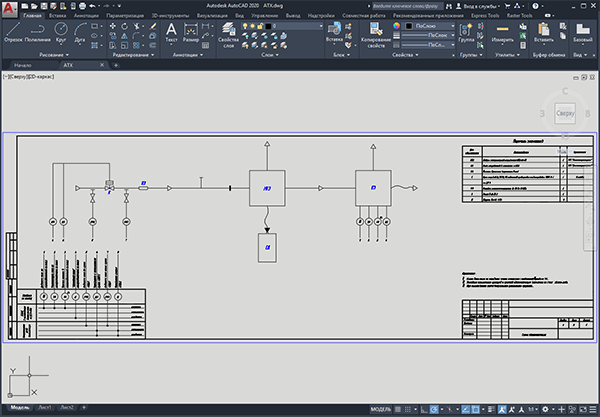Toggle polar tracking in status bar
This screenshot has height=417, width=600.
pos(434,409)
